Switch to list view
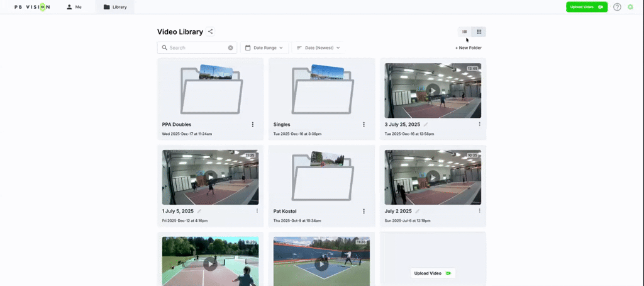 coord(465,31)
